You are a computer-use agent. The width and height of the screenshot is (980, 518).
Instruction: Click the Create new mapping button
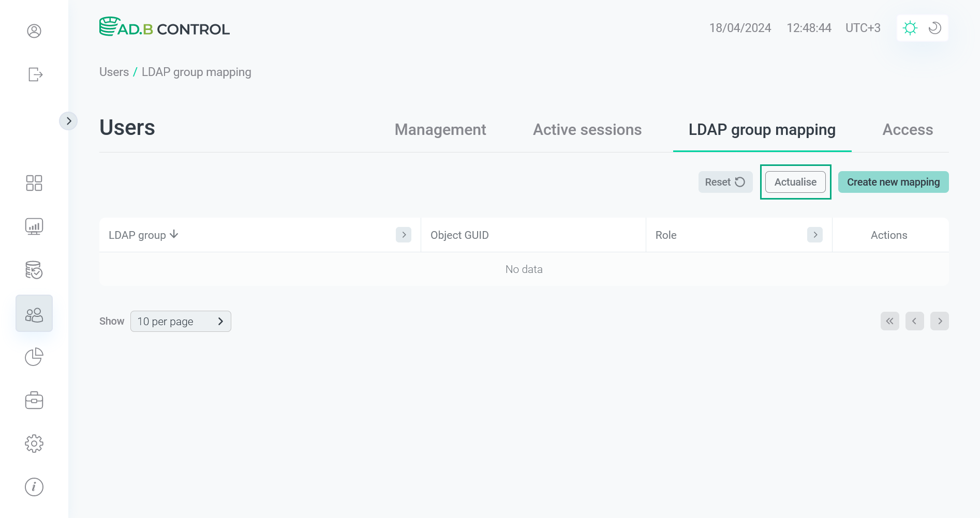[x=893, y=182]
